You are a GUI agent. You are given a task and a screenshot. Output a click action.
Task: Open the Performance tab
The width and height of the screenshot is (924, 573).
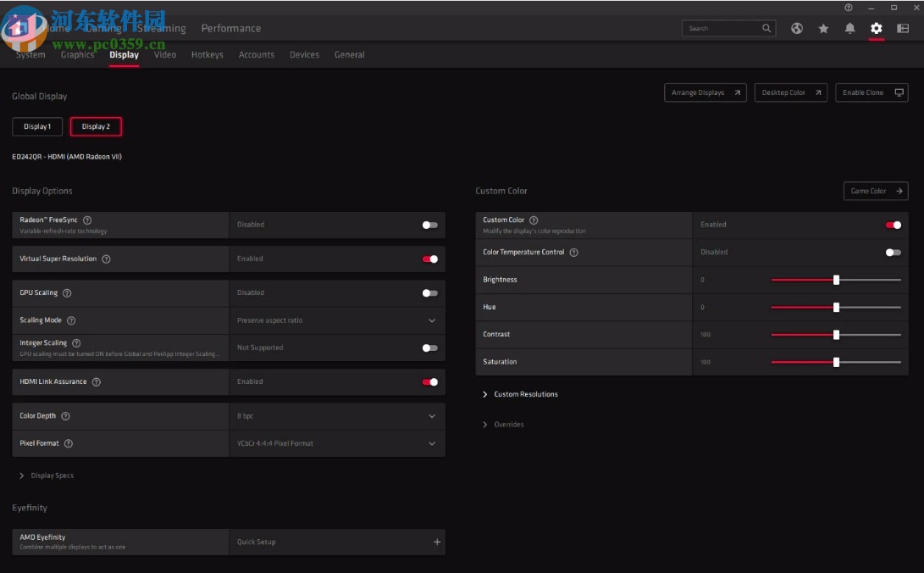pyautogui.click(x=230, y=28)
